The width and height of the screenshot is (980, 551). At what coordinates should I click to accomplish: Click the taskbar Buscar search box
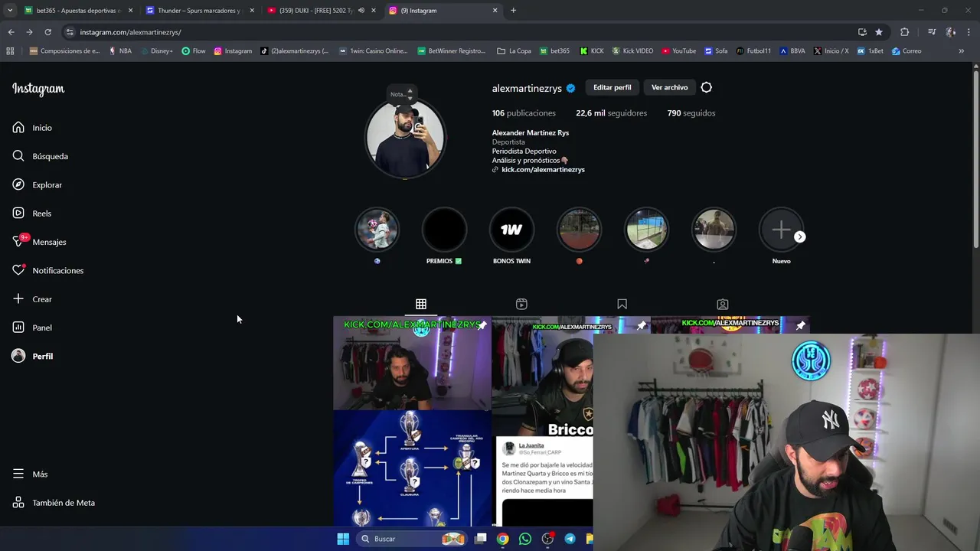pyautogui.click(x=413, y=539)
